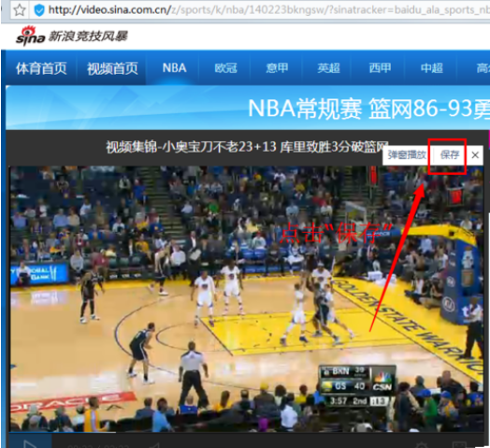Open player settings gear icon
Screen dimensions: 490x448
point(422,445)
